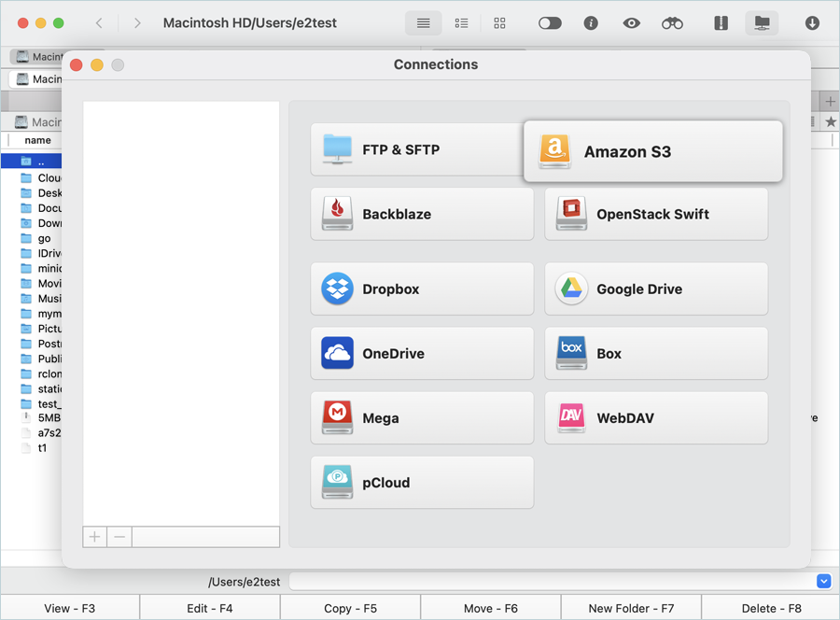This screenshot has width=840, height=620.
Task: Connect a Dropbox account
Action: click(422, 289)
